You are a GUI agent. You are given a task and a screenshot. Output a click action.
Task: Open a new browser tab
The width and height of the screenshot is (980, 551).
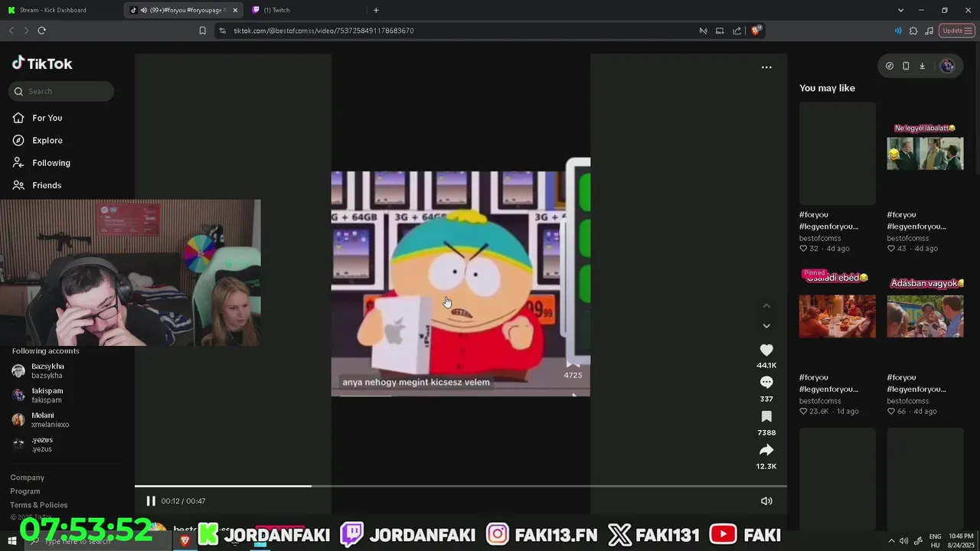(376, 10)
